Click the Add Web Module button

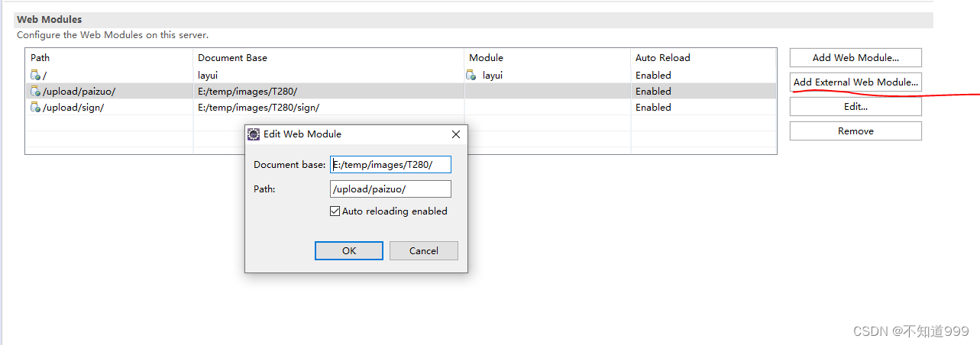pos(855,57)
